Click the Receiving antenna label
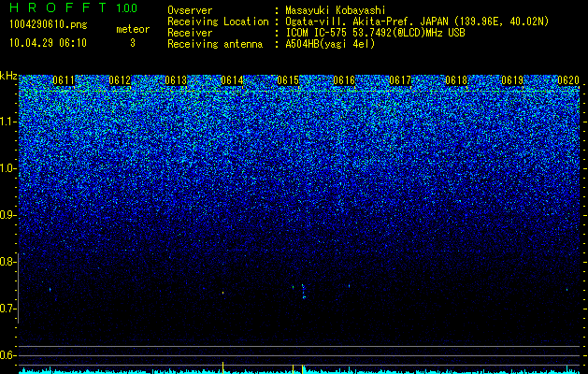 tap(215, 44)
